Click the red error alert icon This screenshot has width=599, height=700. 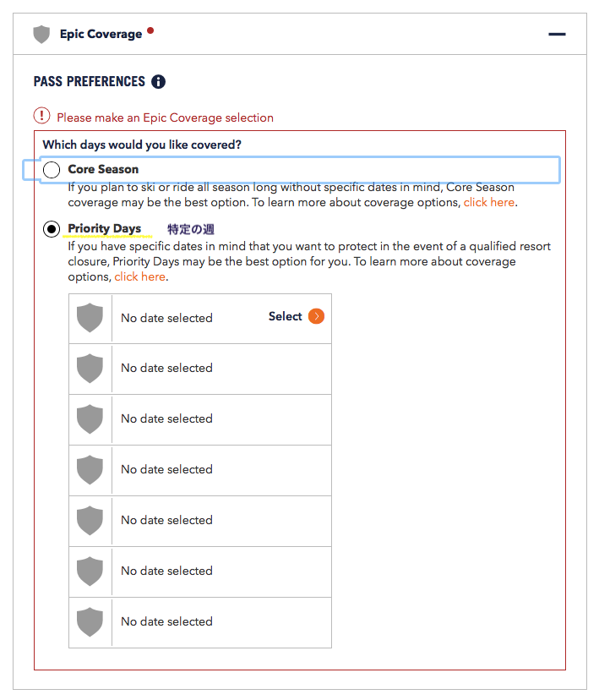pos(42,117)
